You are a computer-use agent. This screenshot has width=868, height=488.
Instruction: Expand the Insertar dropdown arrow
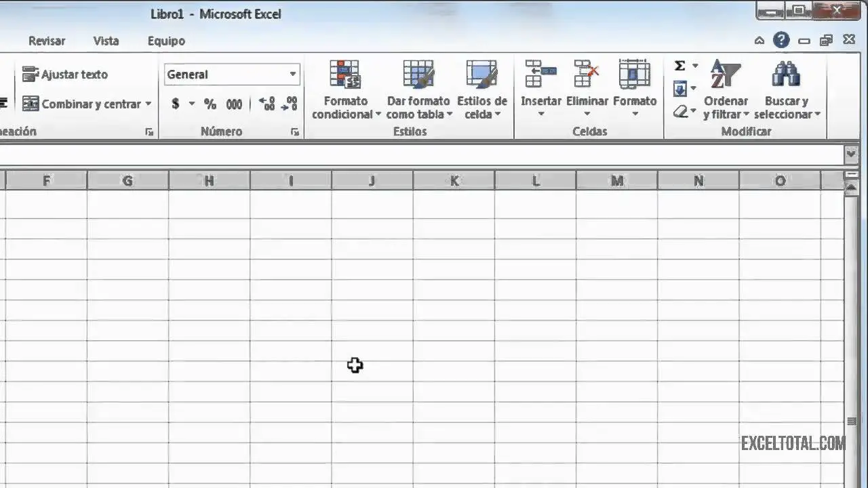[541, 114]
